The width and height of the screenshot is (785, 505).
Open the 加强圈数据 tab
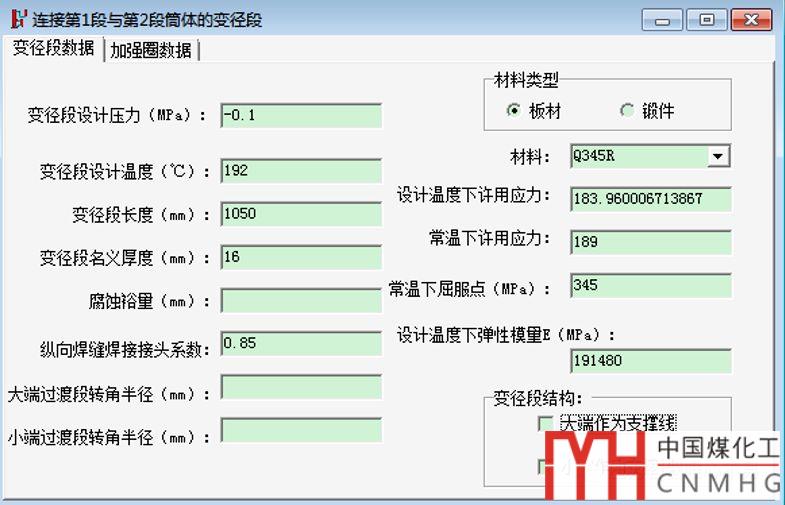point(151,51)
